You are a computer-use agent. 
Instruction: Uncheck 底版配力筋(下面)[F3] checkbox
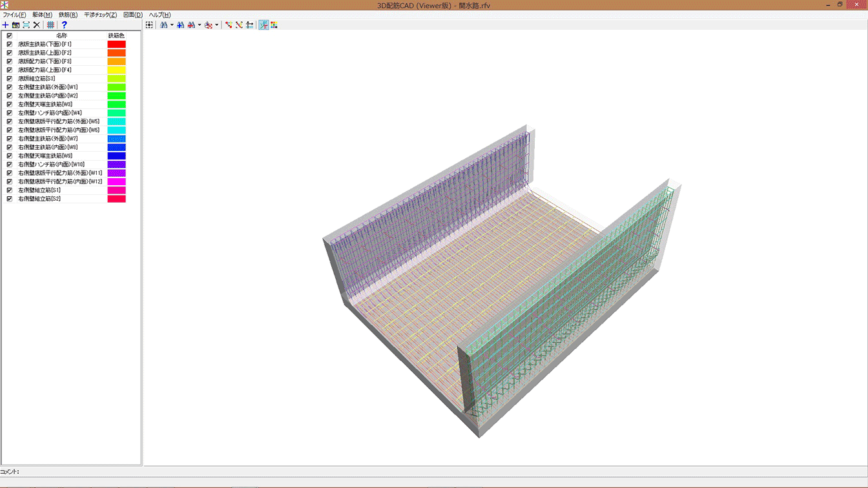9,61
